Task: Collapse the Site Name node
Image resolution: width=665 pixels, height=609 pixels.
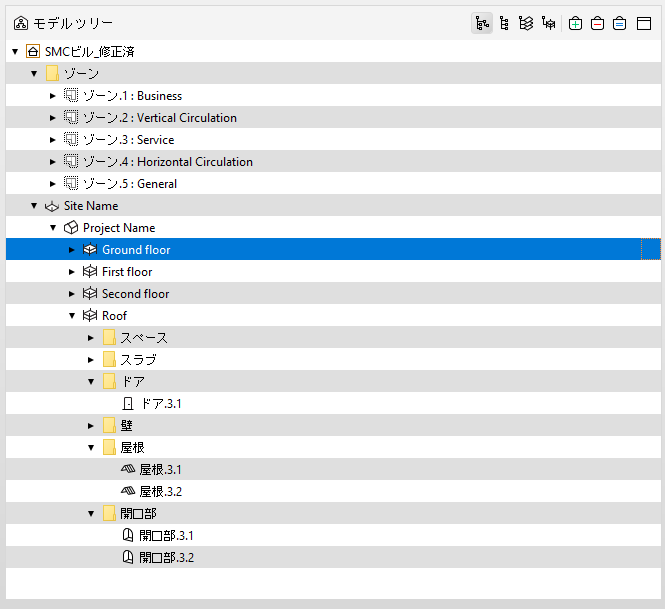Action: coord(34,206)
